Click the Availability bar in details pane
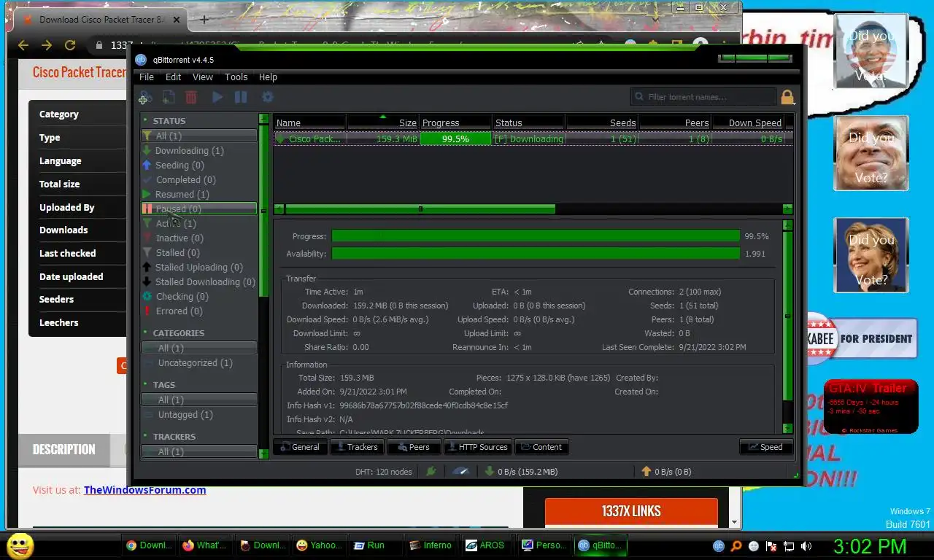Screen dimensions: 934x560 [536, 253]
